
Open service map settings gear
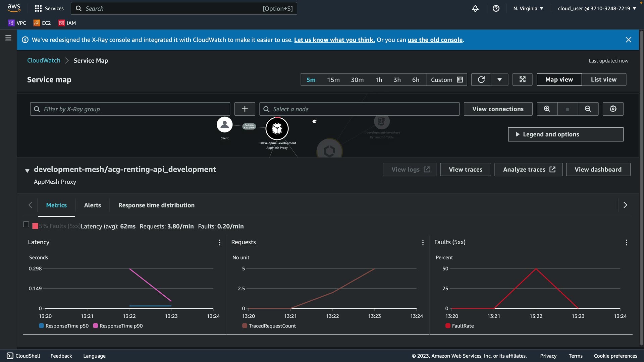613,109
